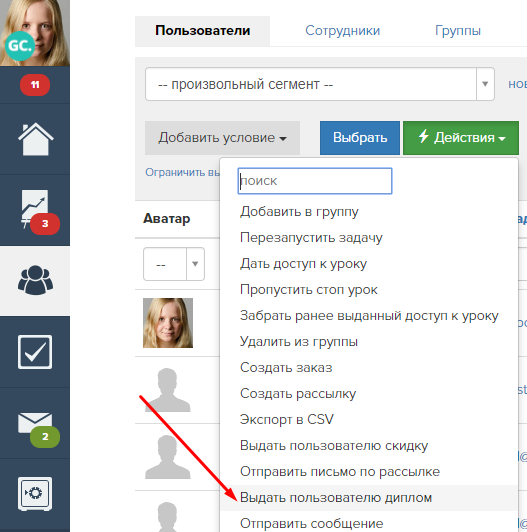Expand the произвольный сегмент dropdown

320,84
